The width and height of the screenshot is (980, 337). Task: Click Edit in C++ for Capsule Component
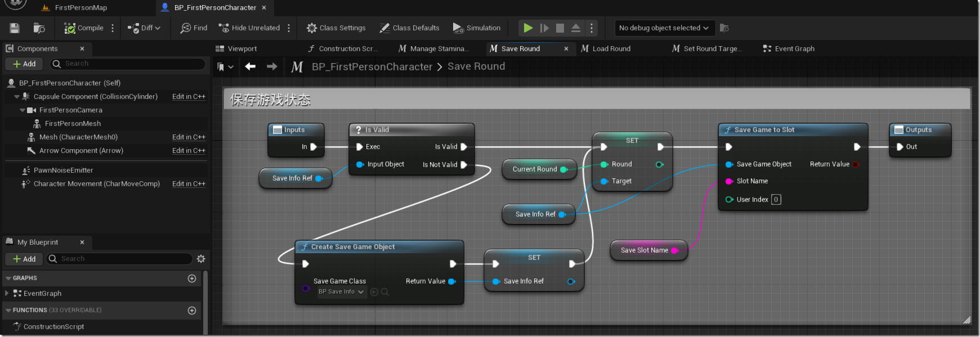(189, 97)
